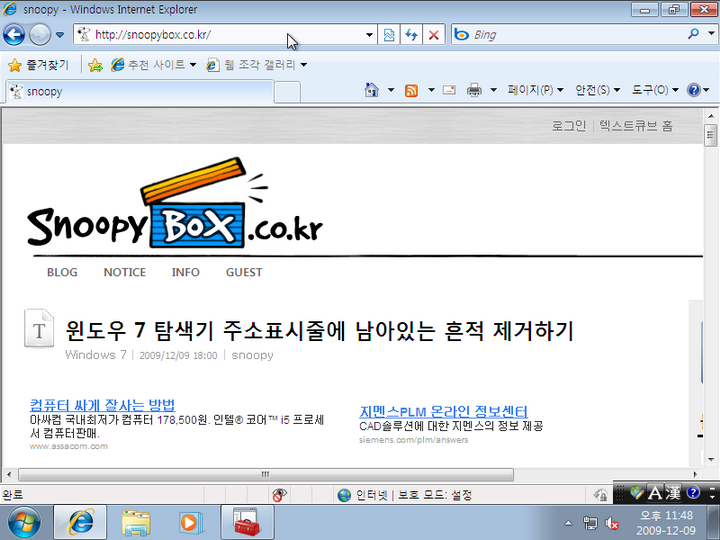Click the vertical scrollbar thumb
This screenshot has width=720, height=540.
coord(710,135)
